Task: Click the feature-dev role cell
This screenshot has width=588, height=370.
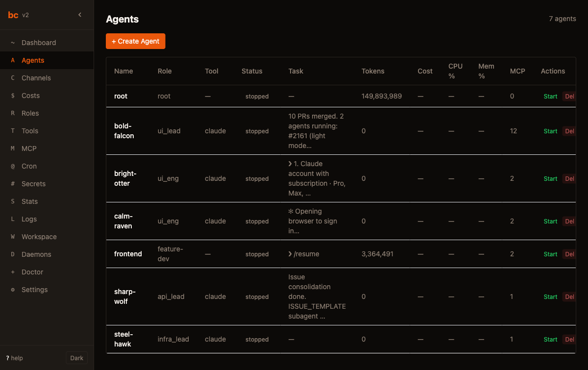Action: coord(170,254)
